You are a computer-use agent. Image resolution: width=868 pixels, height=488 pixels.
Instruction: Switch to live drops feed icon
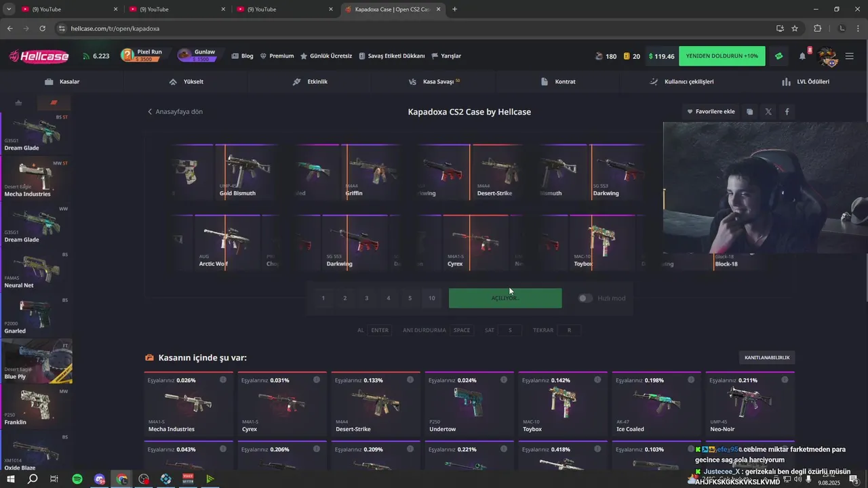[54, 102]
